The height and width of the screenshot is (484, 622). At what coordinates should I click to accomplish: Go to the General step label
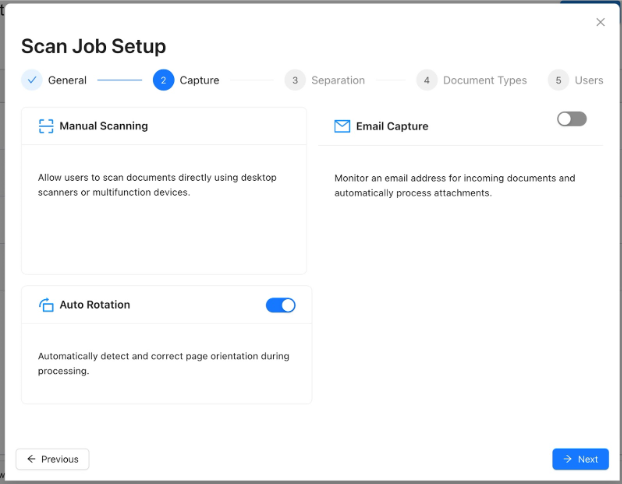tap(67, 80)
